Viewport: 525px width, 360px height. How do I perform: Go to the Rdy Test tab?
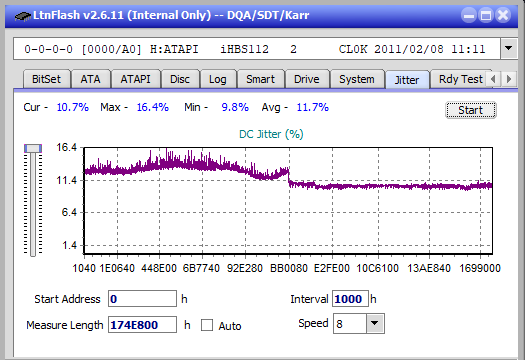(460, 79)
